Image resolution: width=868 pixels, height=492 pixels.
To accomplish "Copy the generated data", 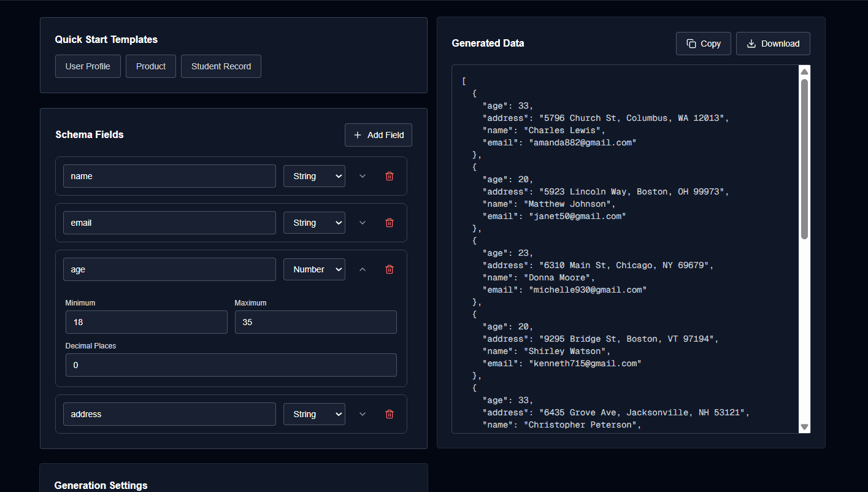I will coord(703,44).
